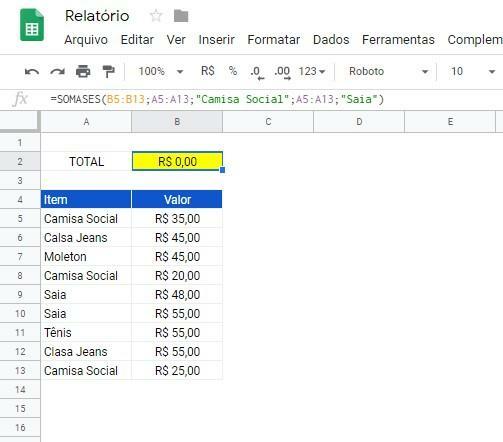Open the Google Sheets home icon
This screenshot has height=442, width=503.
(x=32, y=25)
